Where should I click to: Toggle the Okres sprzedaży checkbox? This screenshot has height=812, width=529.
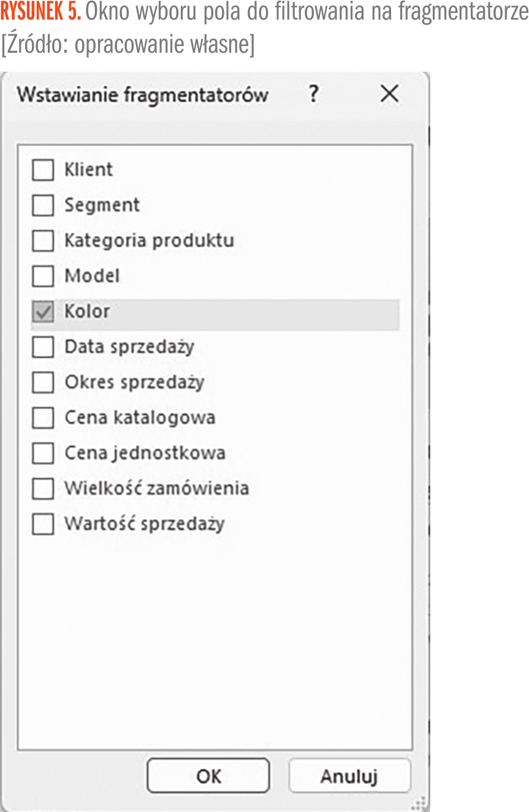[43, 383]
